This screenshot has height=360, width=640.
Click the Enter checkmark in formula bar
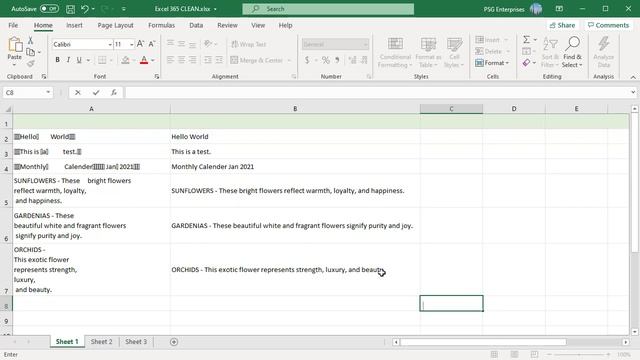(96, 93)
